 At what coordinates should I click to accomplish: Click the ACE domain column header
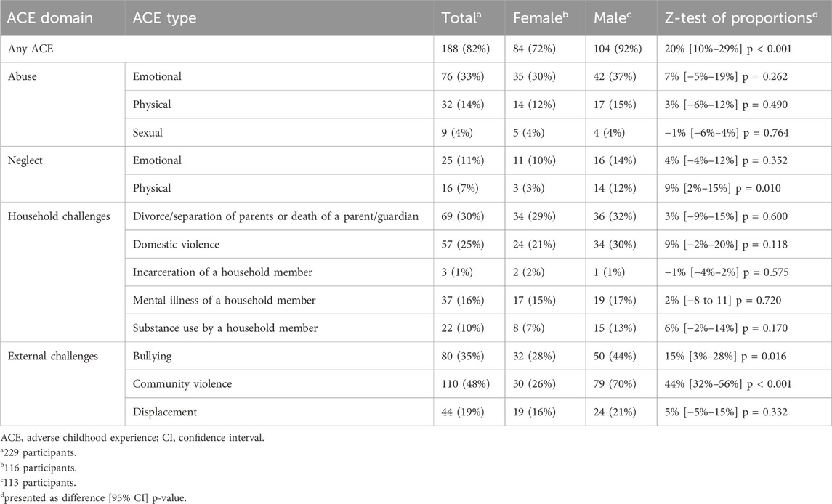[51, 18]
